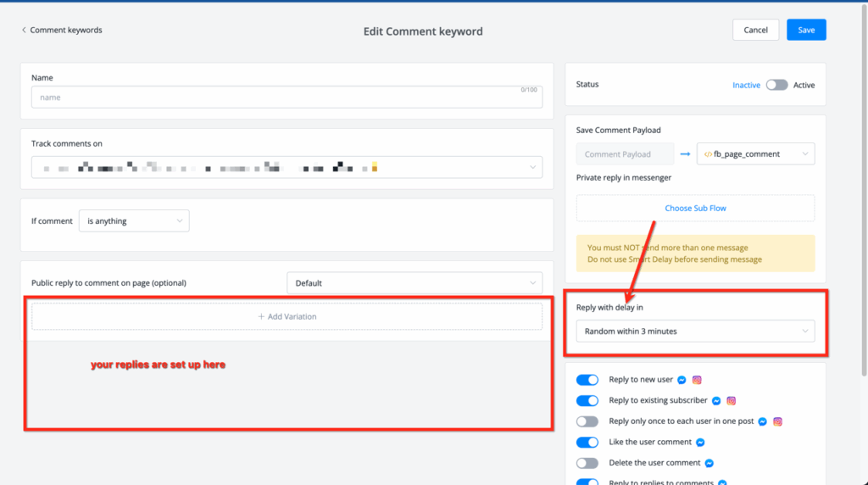Click the Instagram icon beside Reply to new user
868x485 pixels.
[x=697, y=381]
